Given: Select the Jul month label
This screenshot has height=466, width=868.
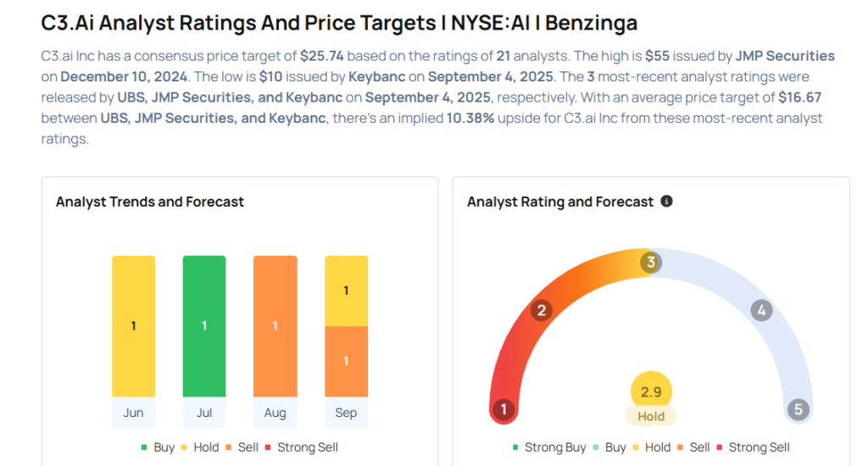Looking at the screenshot, I should click(x=204, y=413).
